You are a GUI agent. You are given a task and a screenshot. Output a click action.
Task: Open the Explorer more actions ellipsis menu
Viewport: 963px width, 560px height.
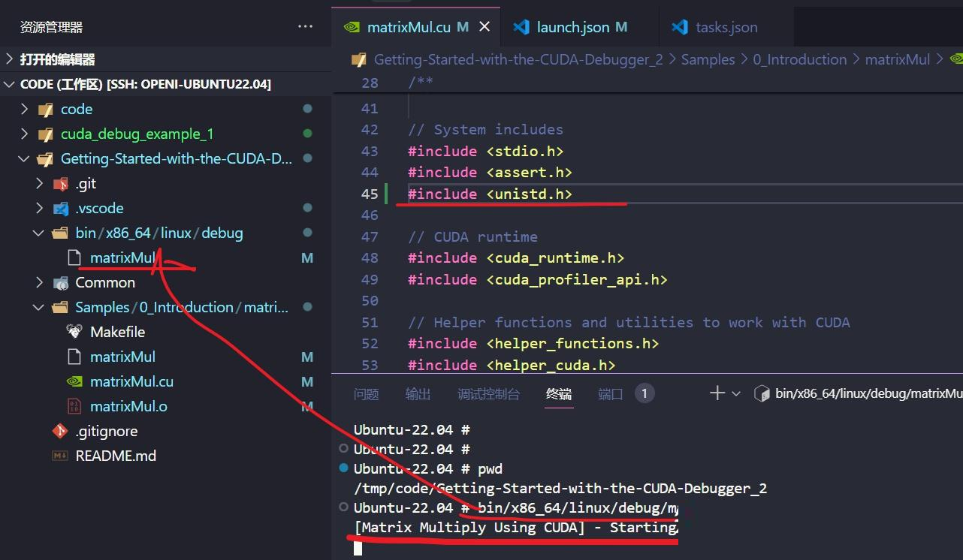(305, 27)
